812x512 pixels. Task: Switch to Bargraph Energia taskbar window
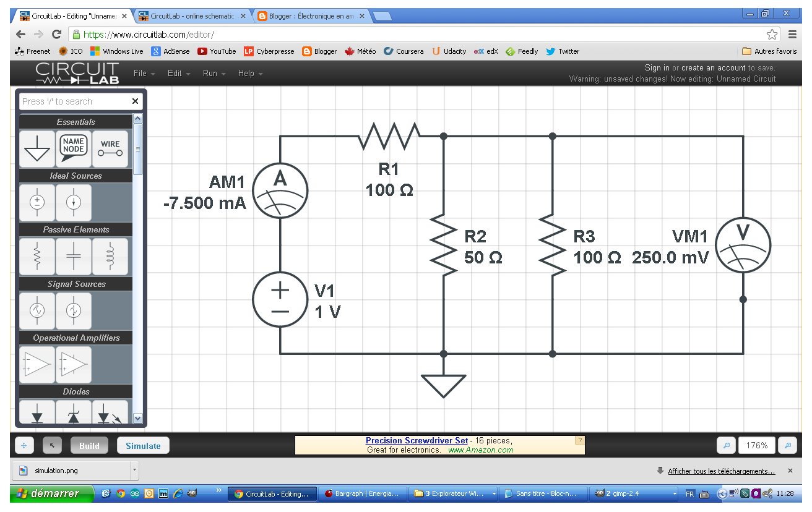363,494
